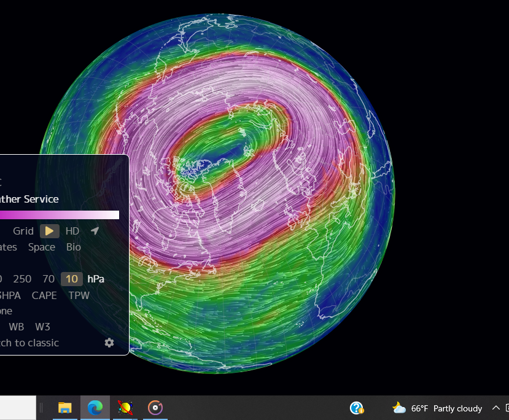This screenshot has width=509, height=420.
Task: Select the 70 hPa height level
Action: pyautogui.click(x=49, y=279)
